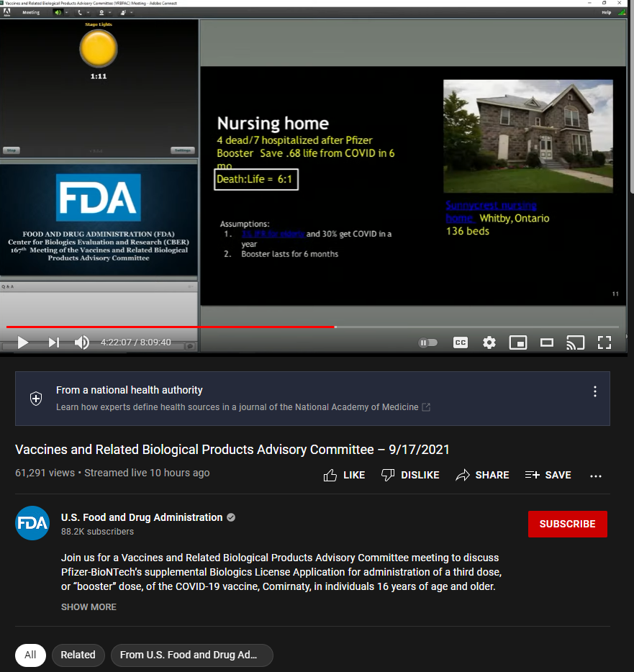Screen dimensions: 634x672
Task: Click the 4:22:07 / 8:09:40 timestamp
Action: coord(135,342)
